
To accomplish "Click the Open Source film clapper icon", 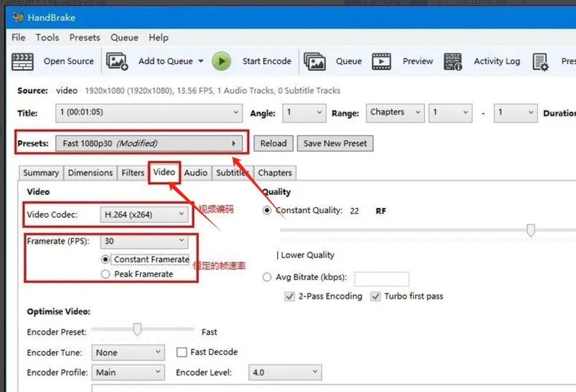I will coord(23,61).
